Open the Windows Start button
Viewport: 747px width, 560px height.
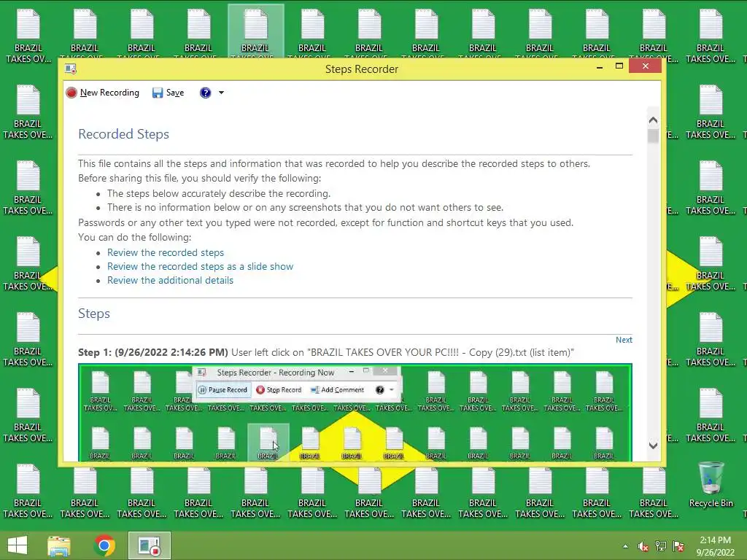pyautogui.click(x=18, y=545)
